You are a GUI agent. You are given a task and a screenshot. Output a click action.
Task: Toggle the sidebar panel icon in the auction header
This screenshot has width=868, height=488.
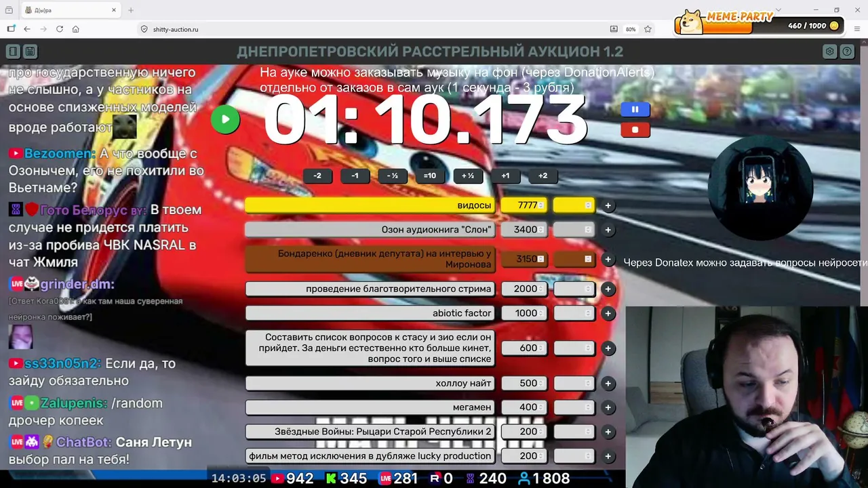(13, 52)
